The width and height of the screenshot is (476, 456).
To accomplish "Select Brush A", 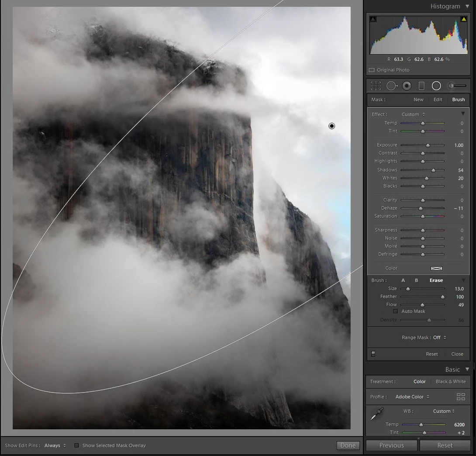I will tap(403, 280).
